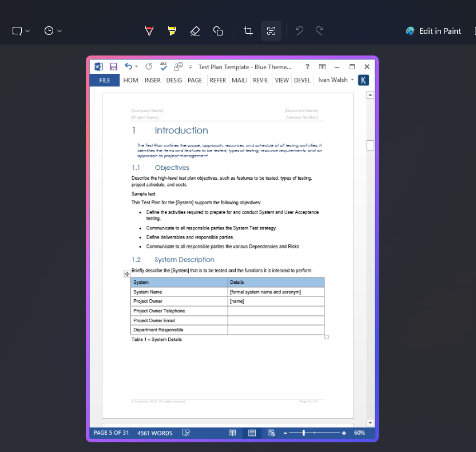The height and width of the screenshot is (452, 476).
Task: Open the delay snip timer dropdown
Action: 53,31
